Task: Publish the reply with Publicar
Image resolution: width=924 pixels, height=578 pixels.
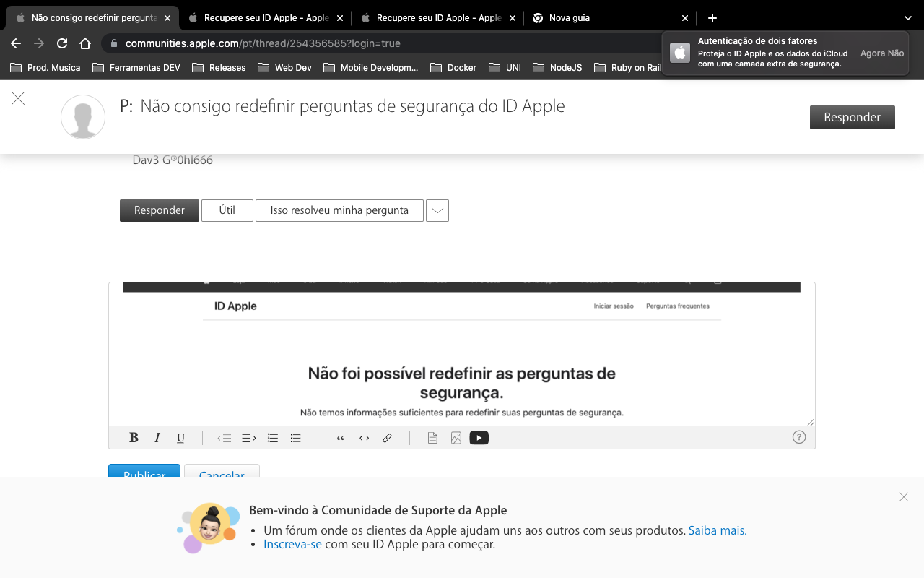Action: point(144,471)
